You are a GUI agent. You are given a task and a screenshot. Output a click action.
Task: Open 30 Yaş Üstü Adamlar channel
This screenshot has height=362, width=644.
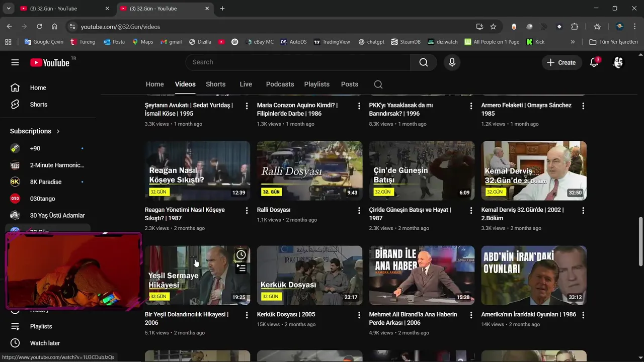tap(48, 216)
